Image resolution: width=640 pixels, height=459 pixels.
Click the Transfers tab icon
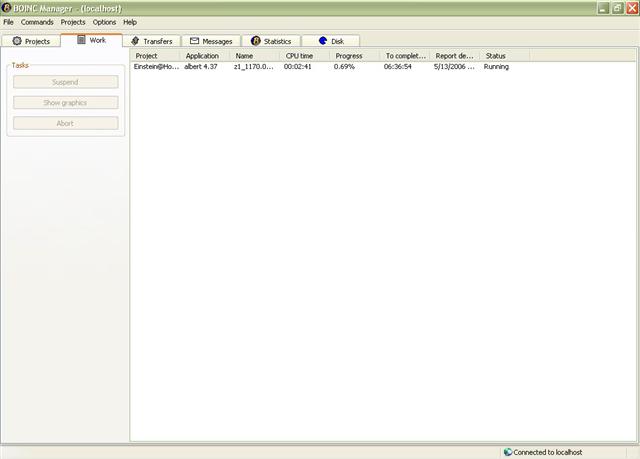tap(135, 41)
